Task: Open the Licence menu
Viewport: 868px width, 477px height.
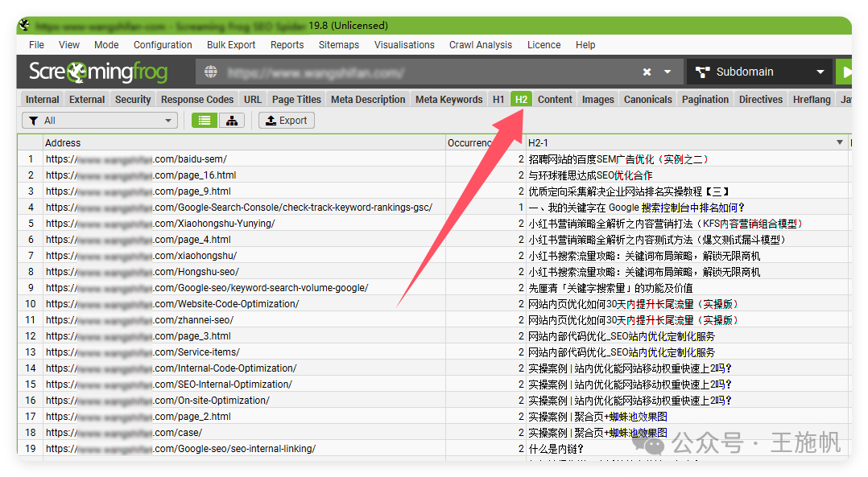Action: (x=544, y=45)
